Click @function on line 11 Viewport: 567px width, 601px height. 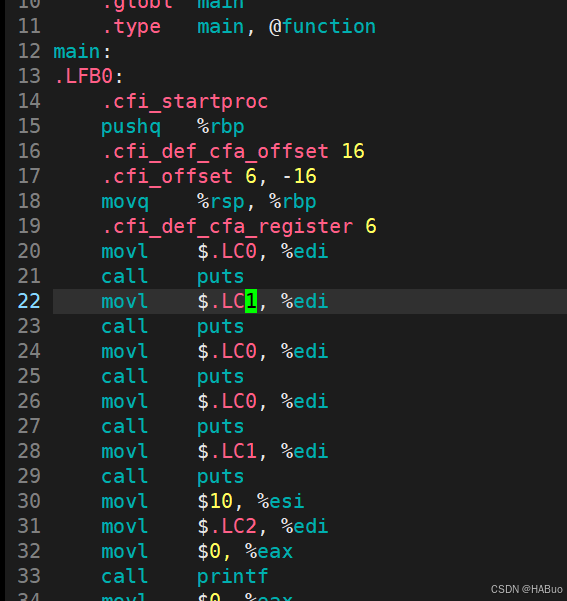pos(322,26)
